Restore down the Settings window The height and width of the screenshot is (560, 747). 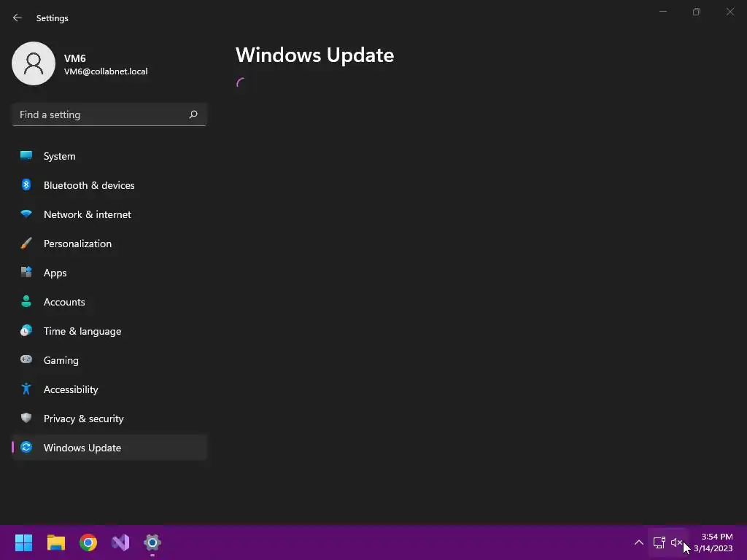(697, 12)
